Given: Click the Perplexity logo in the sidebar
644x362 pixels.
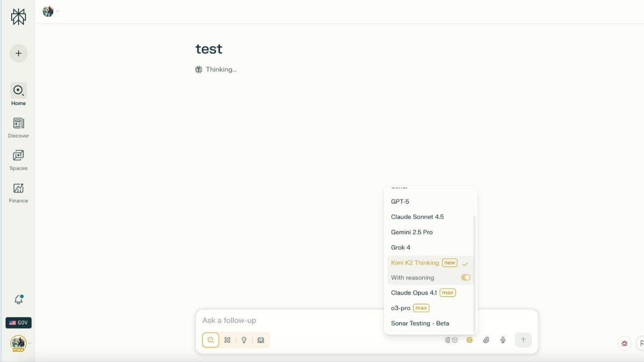Looking at the screenshot, I should (18, 17).
